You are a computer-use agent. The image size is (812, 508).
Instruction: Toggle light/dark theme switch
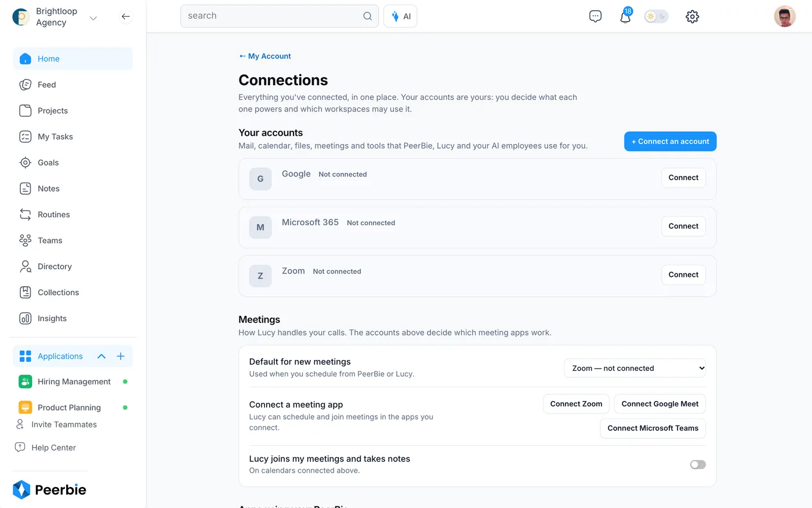point(656,16)
